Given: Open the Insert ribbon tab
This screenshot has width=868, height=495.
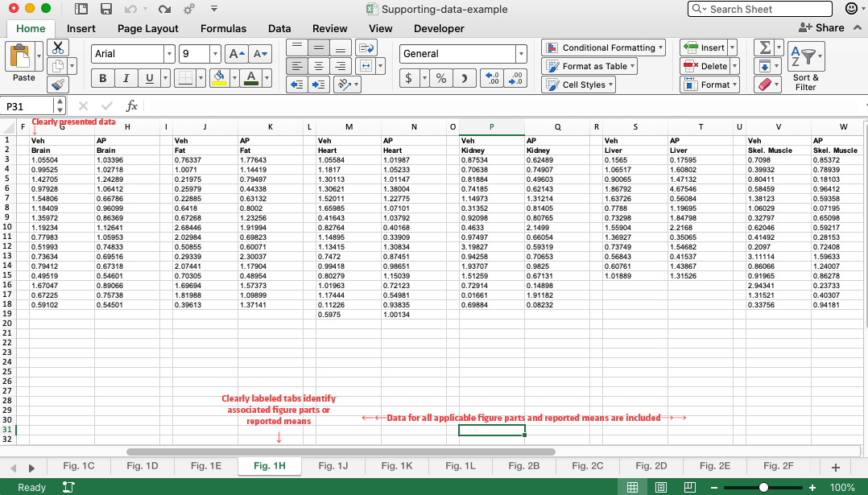Looking at the screenshot, I should [81, 28].
